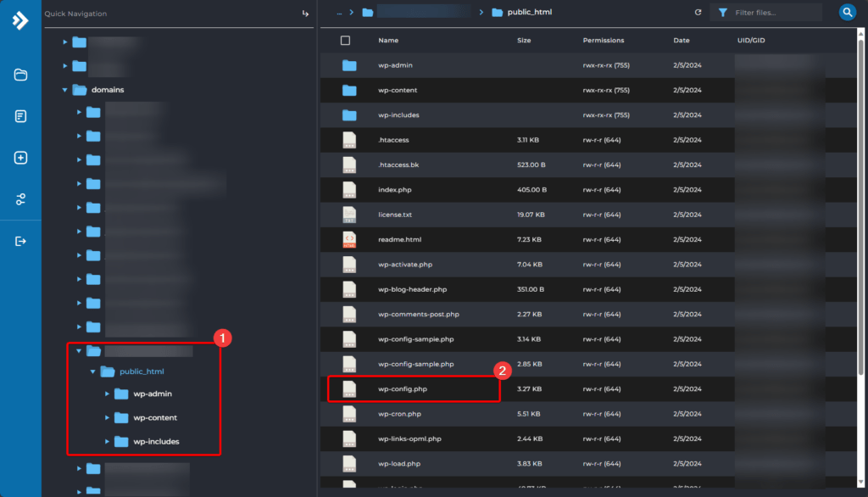Image resolution: width=868 pixels, height=497 pixels.
Task: Click the file list vertical scrollbar
Action: click(x=863, y=212)
